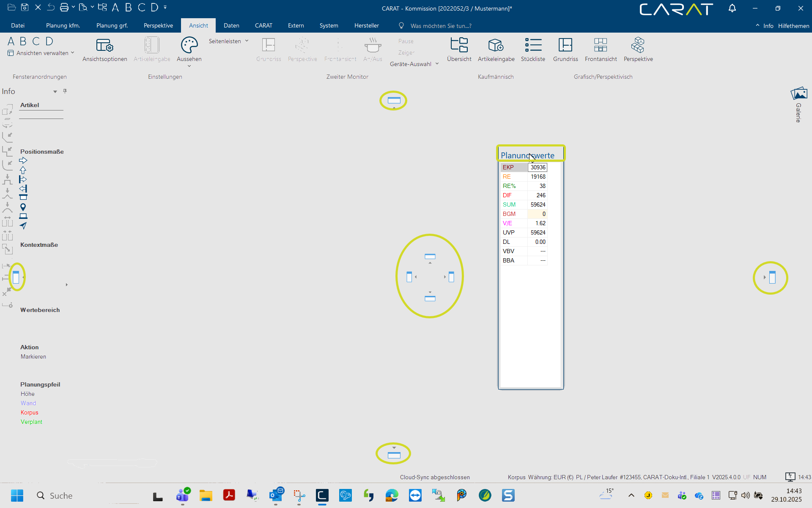Click Hilfethemen in the top right
The image size is (812, 508).
click(793, 26)
